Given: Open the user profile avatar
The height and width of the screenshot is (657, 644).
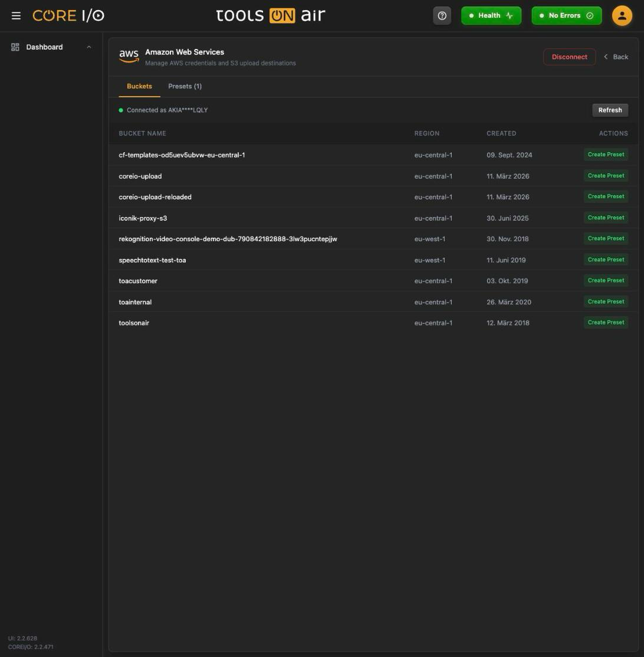Looking at the screenshot, I should click(x=622, y=15).
